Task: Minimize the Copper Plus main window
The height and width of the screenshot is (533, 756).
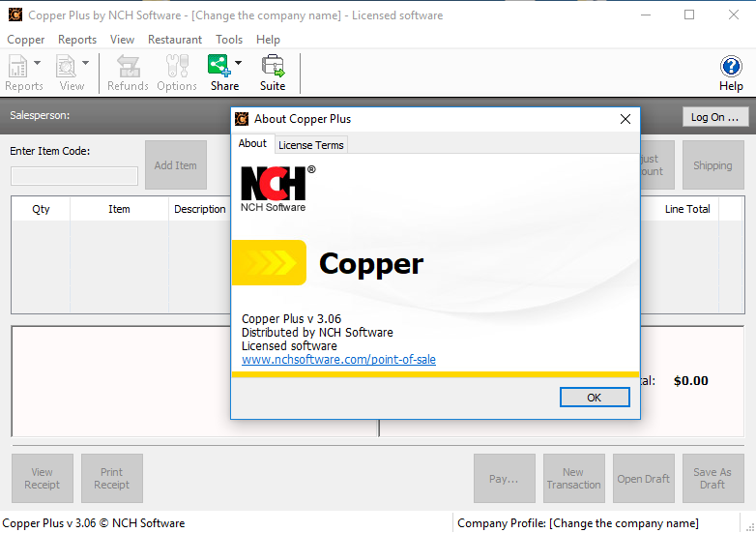Action: point(646,15)
